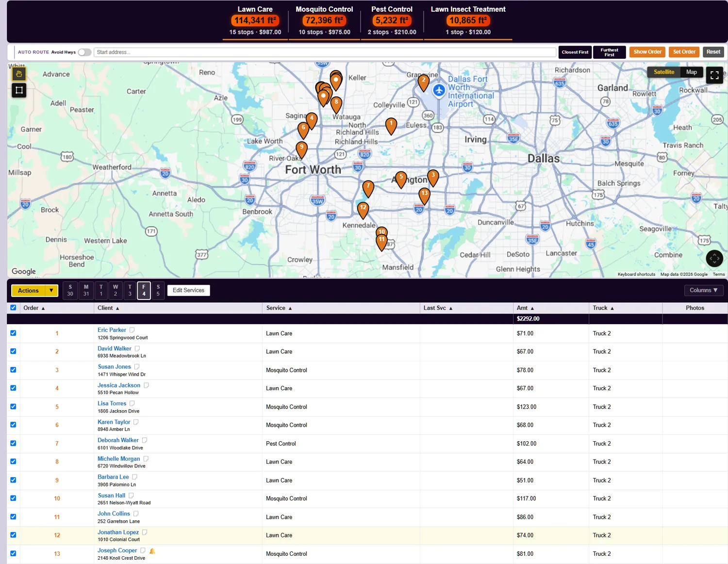Sort the table by Truck column
The height and width of the screenshot is (564, 728).
(603, 308)
